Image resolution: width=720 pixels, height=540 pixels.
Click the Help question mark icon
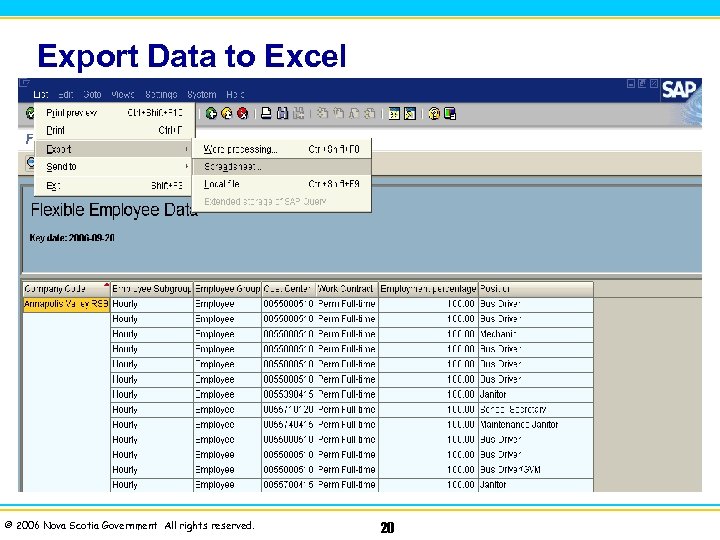point(434,113)
